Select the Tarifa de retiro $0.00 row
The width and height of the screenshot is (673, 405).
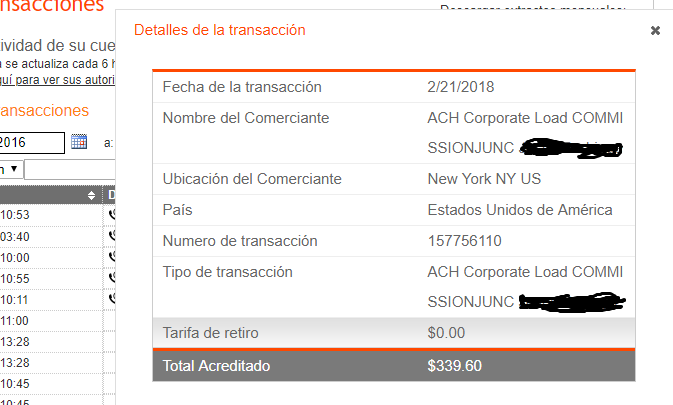(394, 333)
